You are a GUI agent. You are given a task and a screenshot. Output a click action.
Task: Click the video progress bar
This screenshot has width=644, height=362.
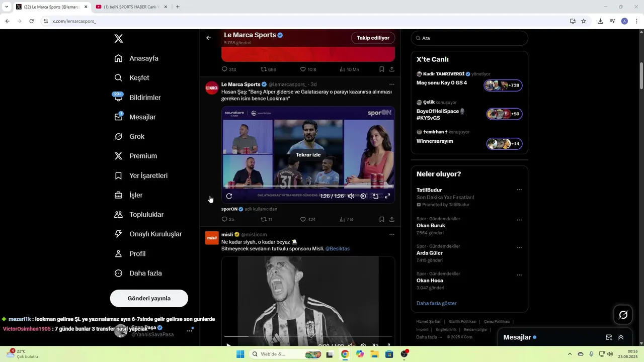point(308,187)
